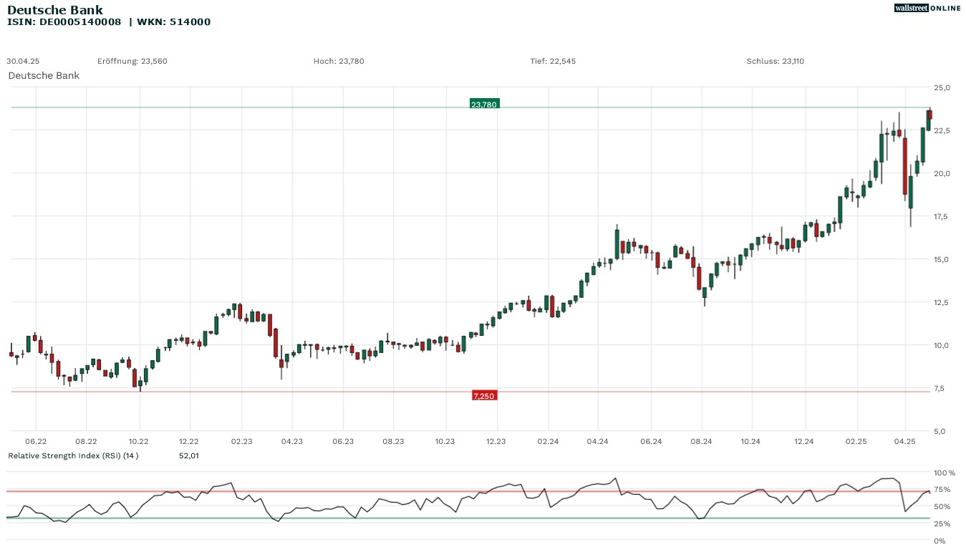
Task: Click the 100 % RSI axis label
Action: click(x=945, y=473)
